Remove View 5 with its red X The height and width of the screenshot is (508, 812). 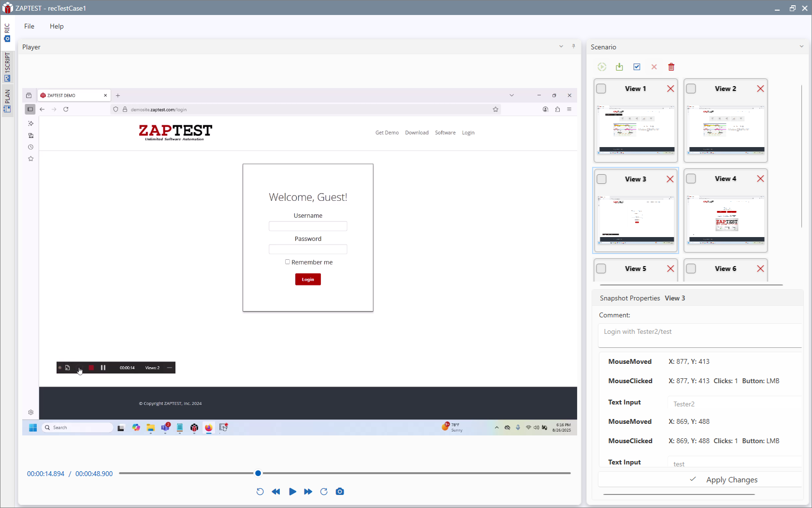670,269
